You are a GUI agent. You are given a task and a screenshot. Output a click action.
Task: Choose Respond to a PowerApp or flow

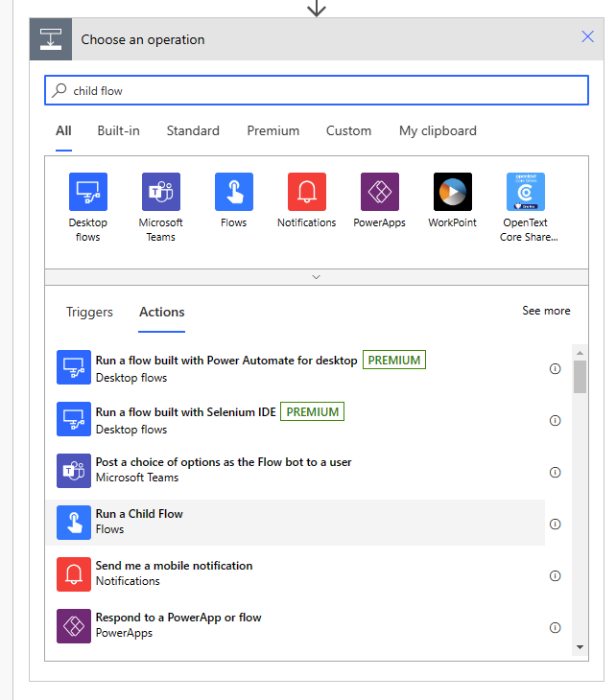click(296, 626)
